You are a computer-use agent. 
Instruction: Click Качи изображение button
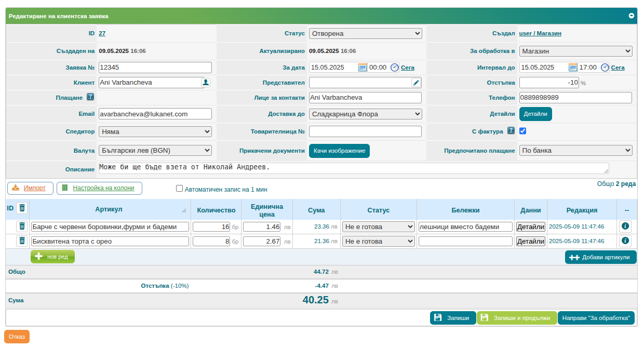point(339,151)
